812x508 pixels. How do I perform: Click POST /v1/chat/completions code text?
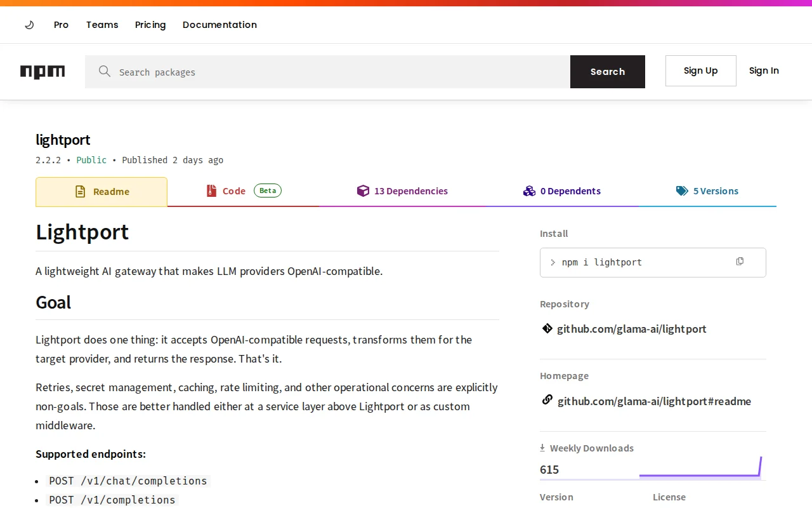pyautogui.click(x=128, y=481)
